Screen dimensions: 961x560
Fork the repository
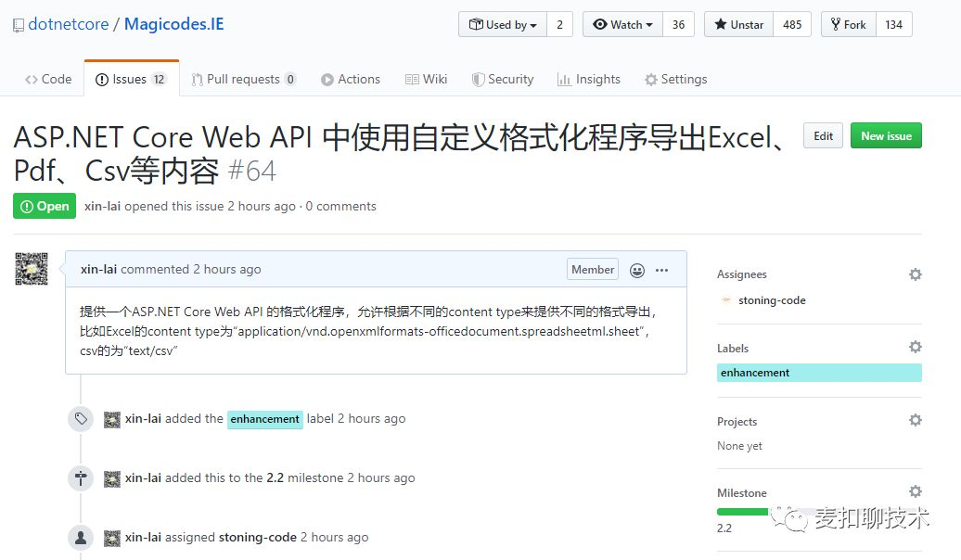pos(848,25)
